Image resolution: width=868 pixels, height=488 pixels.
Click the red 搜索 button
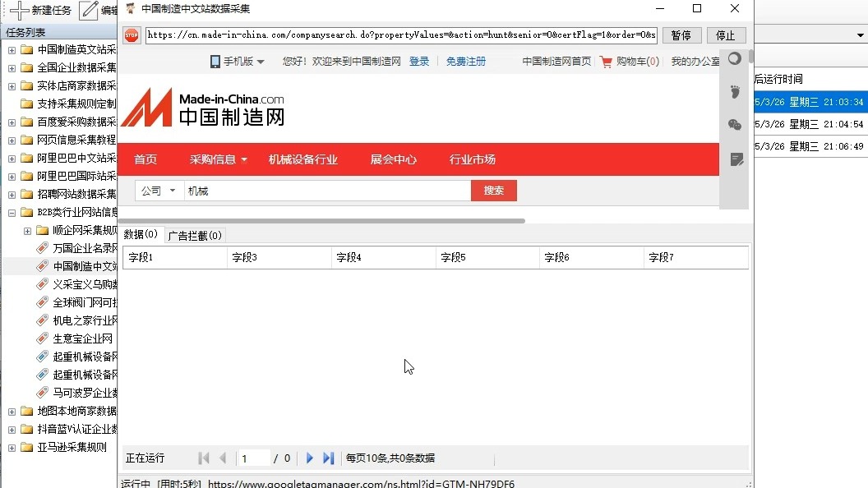tap(494, 191)
